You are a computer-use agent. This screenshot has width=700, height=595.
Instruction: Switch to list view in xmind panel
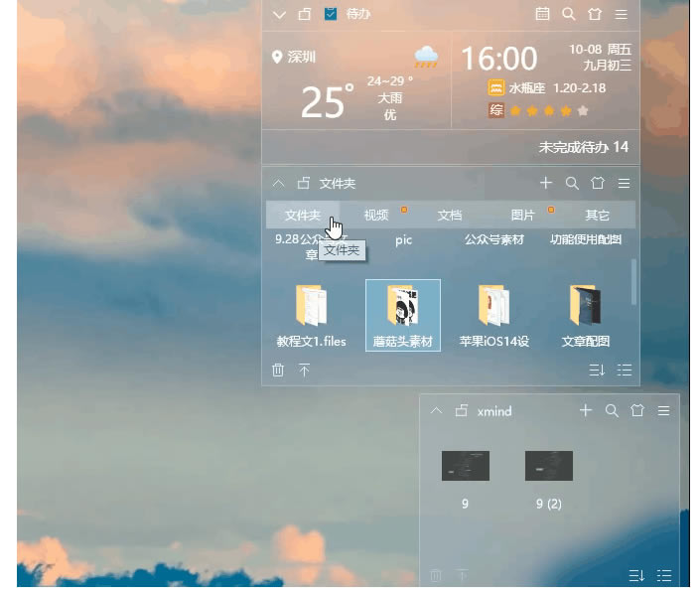(x=664, y=575)
